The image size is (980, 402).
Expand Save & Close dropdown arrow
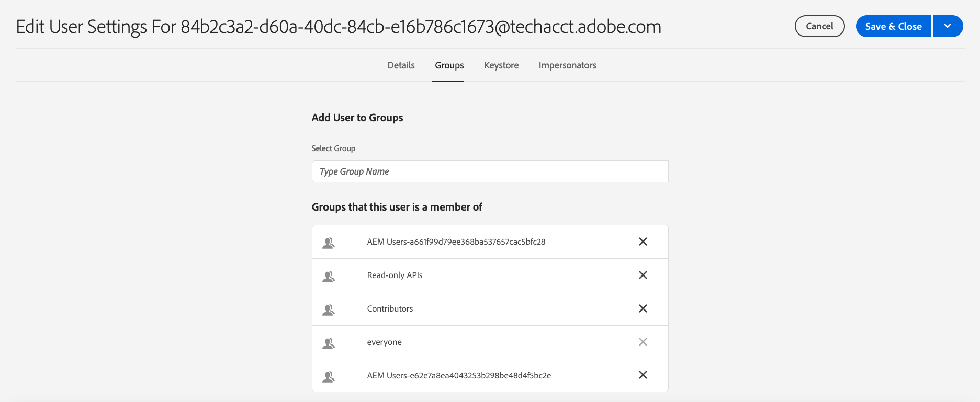(948, 26)
